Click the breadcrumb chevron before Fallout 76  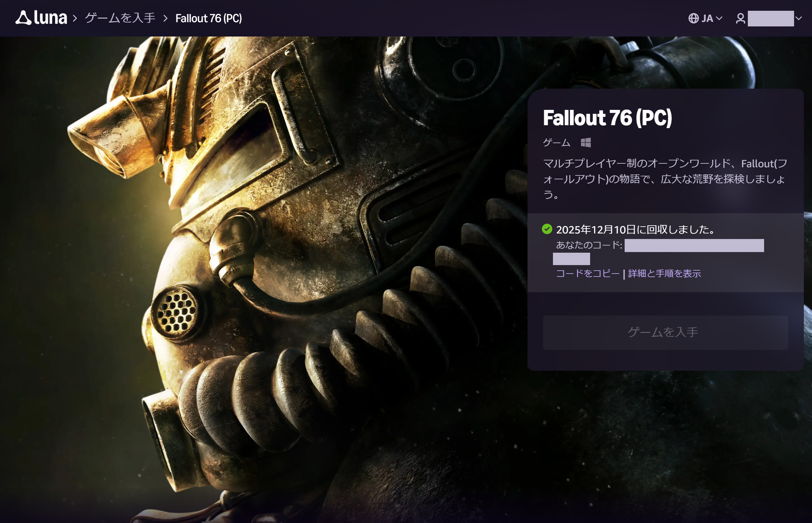[x=166, y=18]
